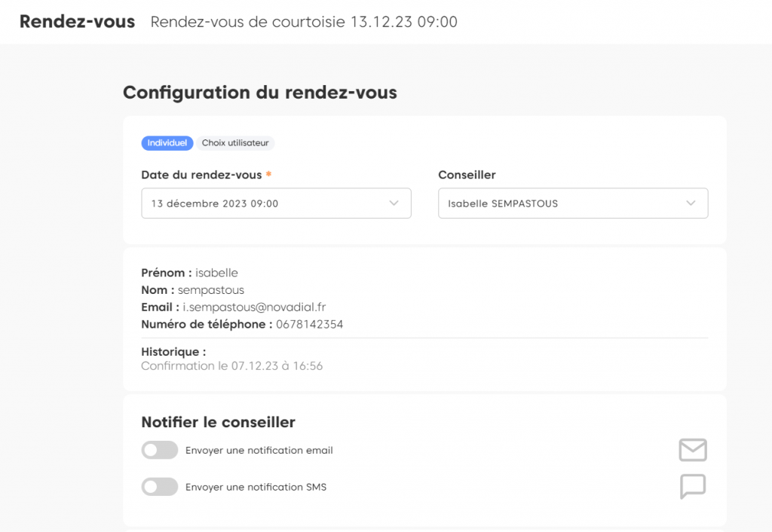Screen dimensions: 772x532
Task: Click the 'Date du rendez-vous' field label
Action: pos(201,175)
